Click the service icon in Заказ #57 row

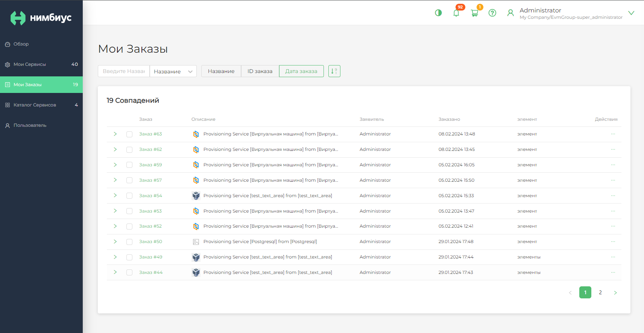[x=196, y=180]
